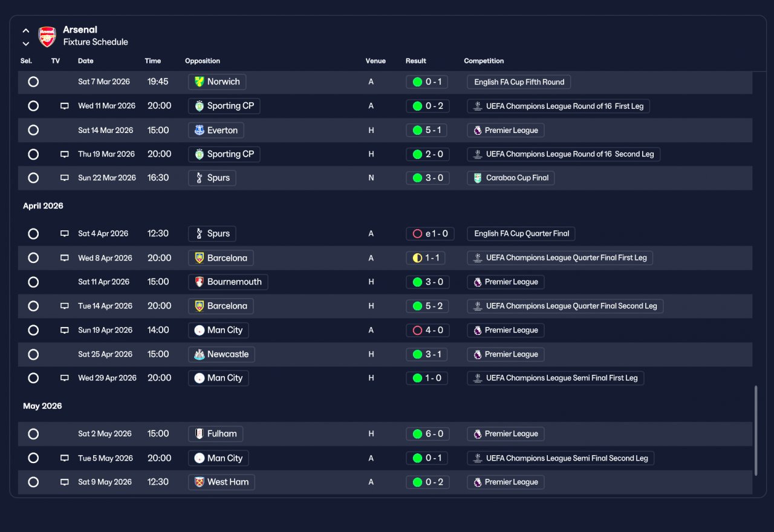Viewport: 774px width, 532px height.
Task: Click the red loss indicator for Man City 4-0
Action: 417,330
